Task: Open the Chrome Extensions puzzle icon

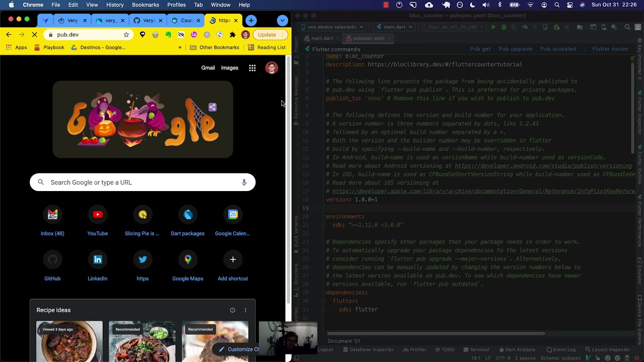Action: [x=232, y=35]
